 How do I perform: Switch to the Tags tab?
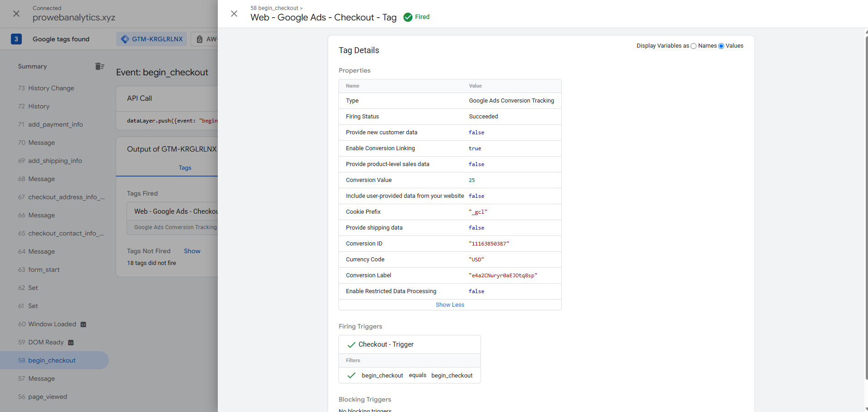tap(185, 168)
